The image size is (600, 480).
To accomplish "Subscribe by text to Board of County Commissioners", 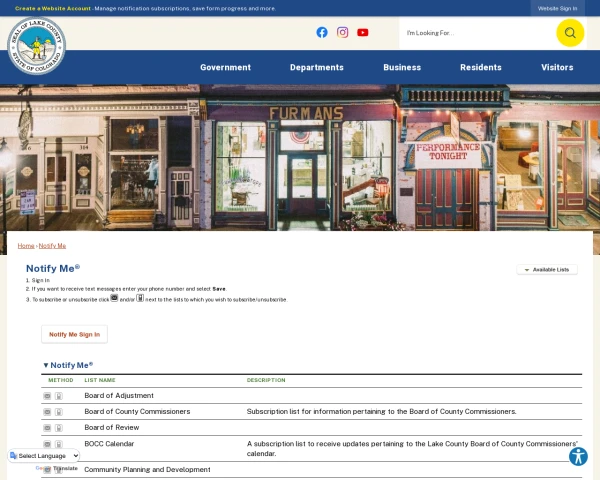I will coord(59,412).
